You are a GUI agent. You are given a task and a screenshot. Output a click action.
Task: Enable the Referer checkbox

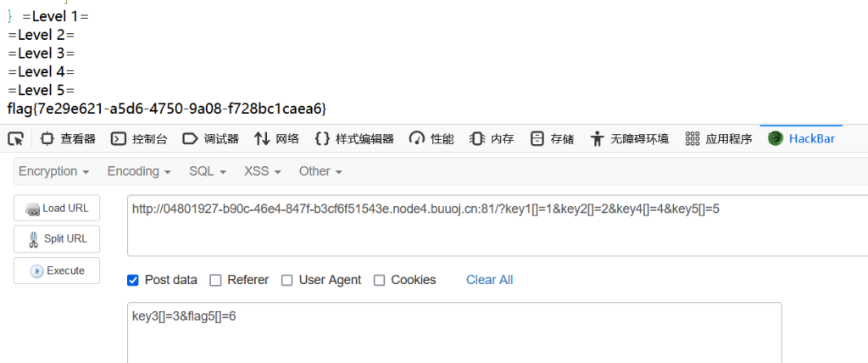(x=215, y=281)
